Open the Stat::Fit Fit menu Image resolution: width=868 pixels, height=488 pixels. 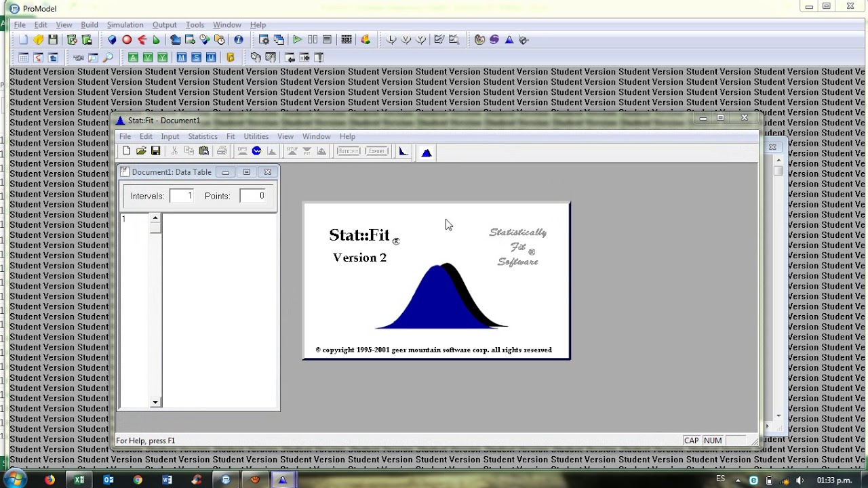click(231, 136)
